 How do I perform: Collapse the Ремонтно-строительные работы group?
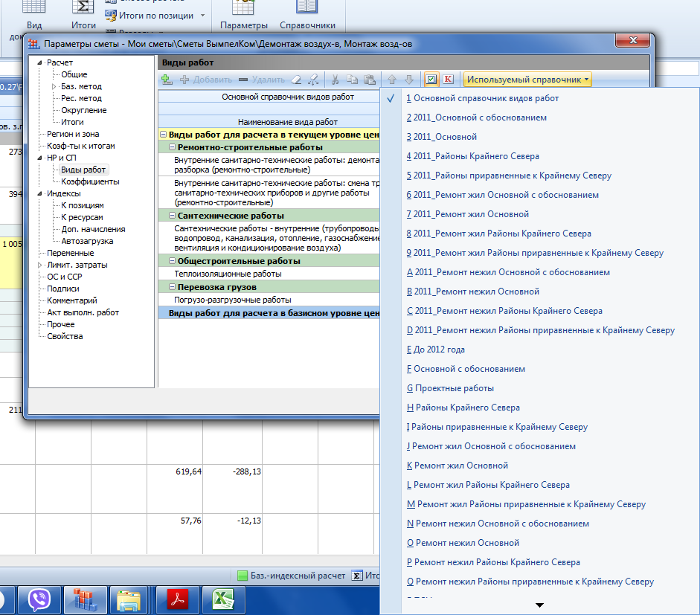(172, 147)
